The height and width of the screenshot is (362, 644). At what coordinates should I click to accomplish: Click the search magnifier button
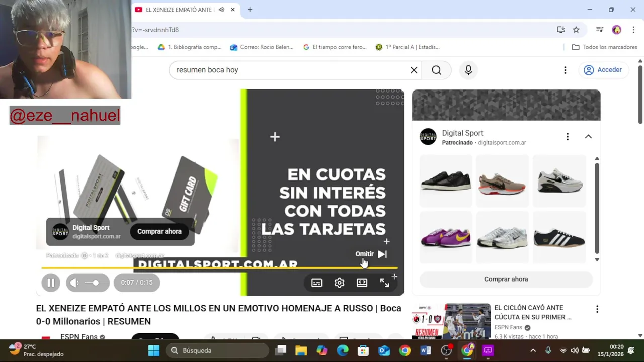tap(436, 70)
